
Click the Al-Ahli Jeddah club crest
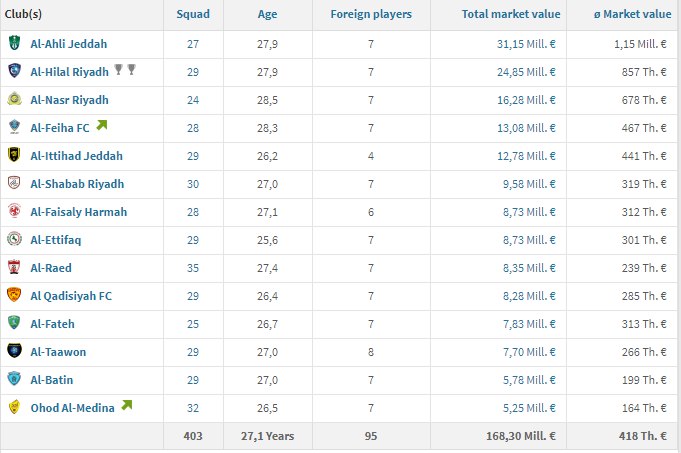click(x=14, y=43)
